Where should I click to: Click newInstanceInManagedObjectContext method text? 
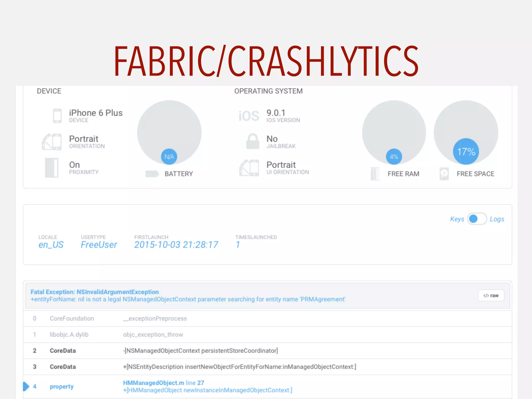click(x=208, y=390)
